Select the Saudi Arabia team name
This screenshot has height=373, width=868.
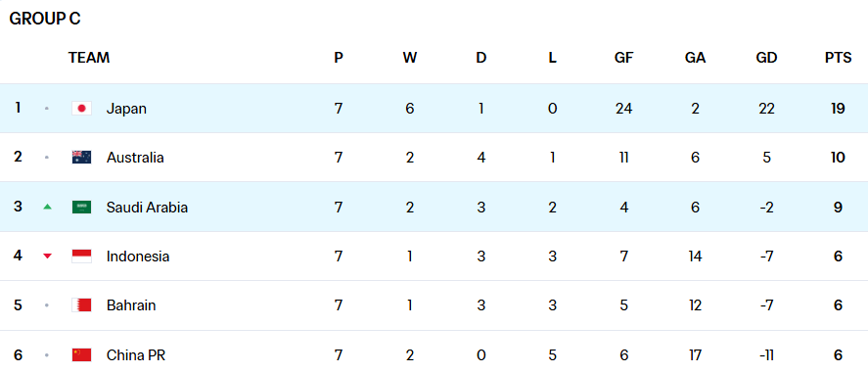click(x=147, y=207)
